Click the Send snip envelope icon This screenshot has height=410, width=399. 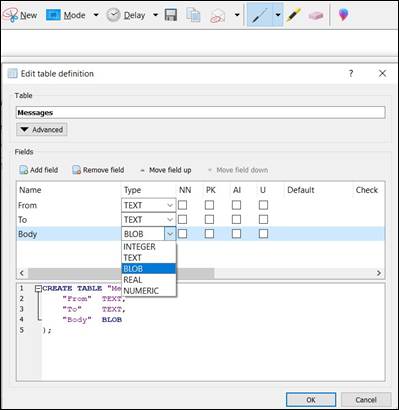coord(217,16)
